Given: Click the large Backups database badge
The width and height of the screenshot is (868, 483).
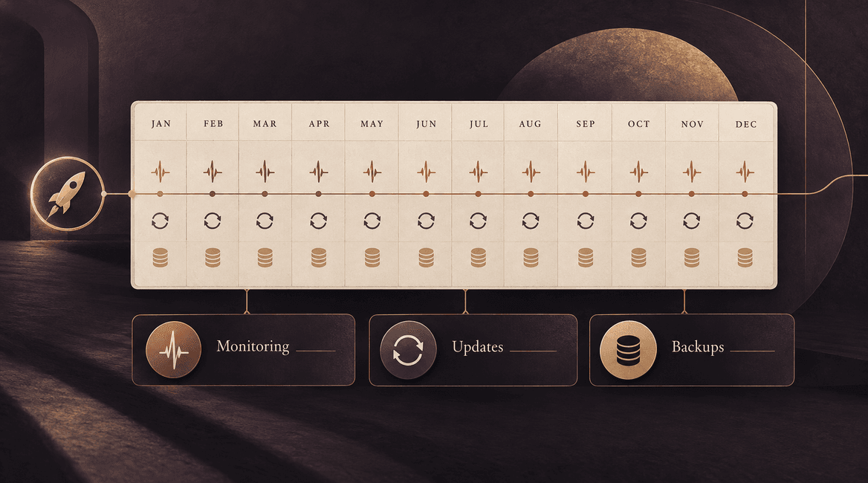Looking at the screenshot, I should [628, 350].
